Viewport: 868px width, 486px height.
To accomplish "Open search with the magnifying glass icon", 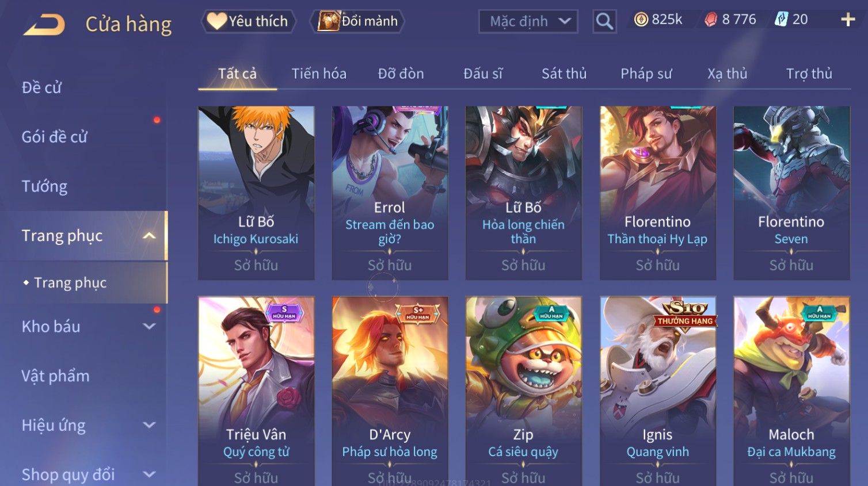I will (604, 21).
